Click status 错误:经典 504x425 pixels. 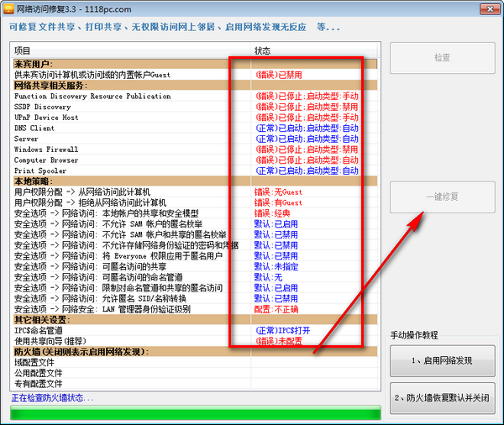tap(272, 213)
